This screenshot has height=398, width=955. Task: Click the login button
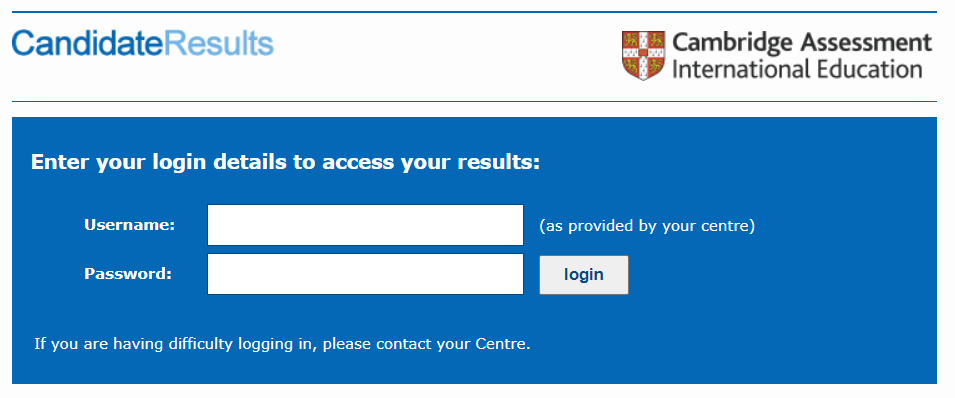click(x=583, y=274)
